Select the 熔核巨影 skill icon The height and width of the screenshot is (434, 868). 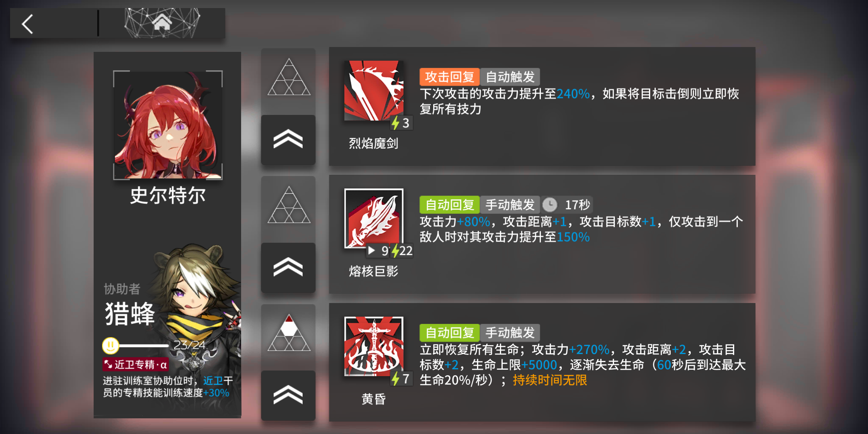coord(374,218)
